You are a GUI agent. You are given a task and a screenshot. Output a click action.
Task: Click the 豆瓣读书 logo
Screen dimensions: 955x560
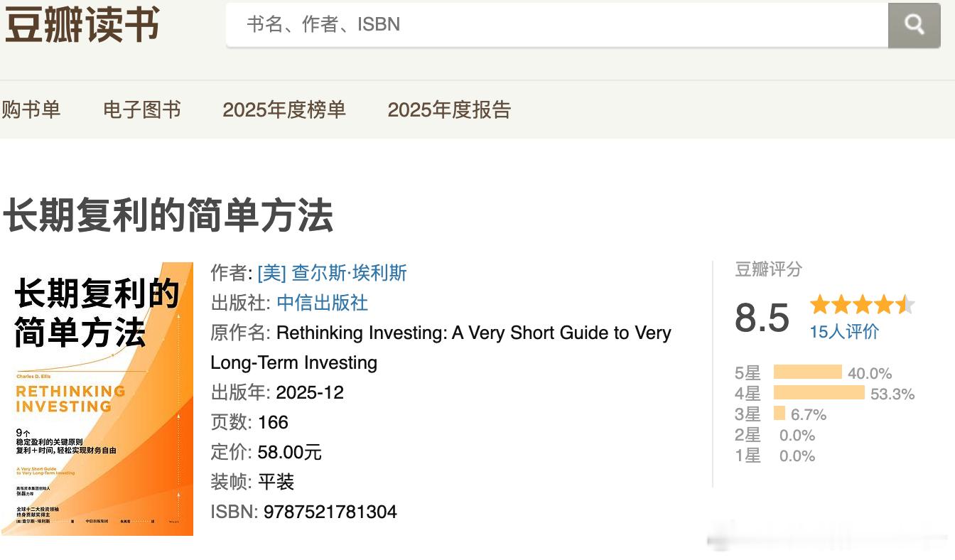tap(82, 25)
